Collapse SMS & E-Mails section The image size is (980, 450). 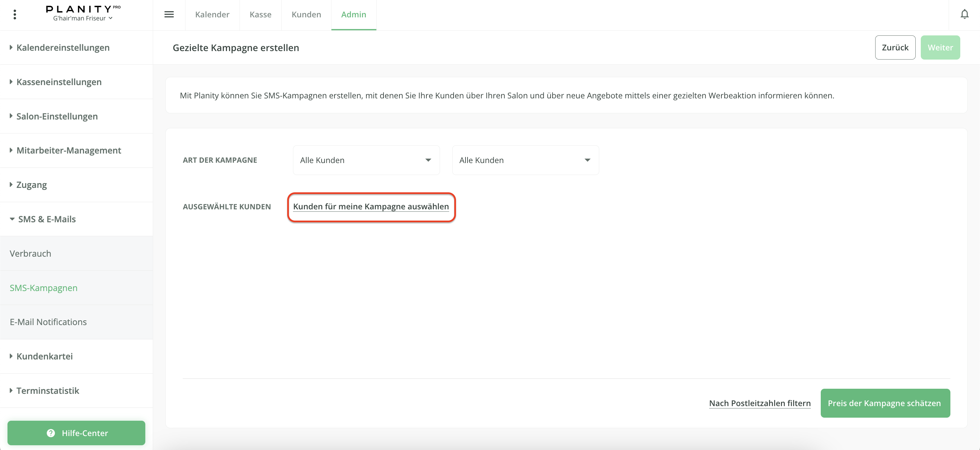coord(46,219)
